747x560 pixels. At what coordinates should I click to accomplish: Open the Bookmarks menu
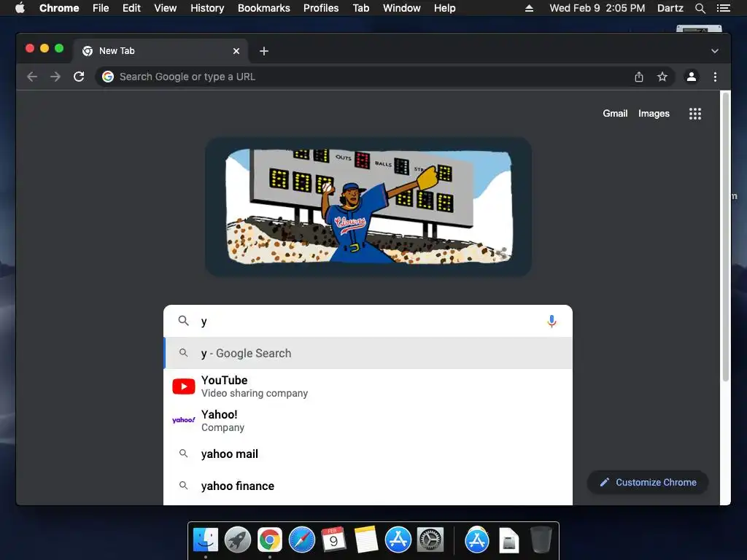(x=264, y=8)
